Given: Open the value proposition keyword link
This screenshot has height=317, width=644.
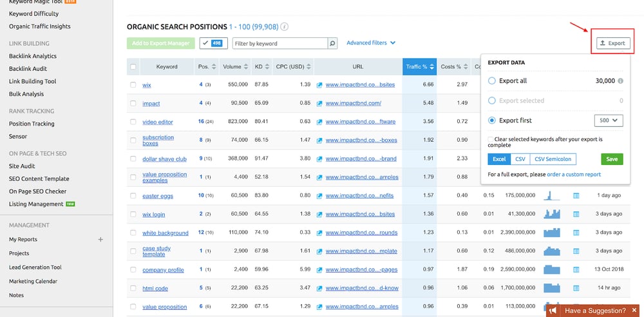Looking at the screenshot, I should tap(165, 307).
